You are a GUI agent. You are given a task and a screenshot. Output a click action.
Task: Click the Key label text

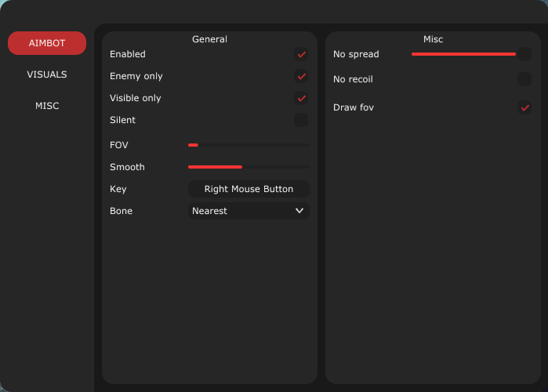tap(118, 189)
